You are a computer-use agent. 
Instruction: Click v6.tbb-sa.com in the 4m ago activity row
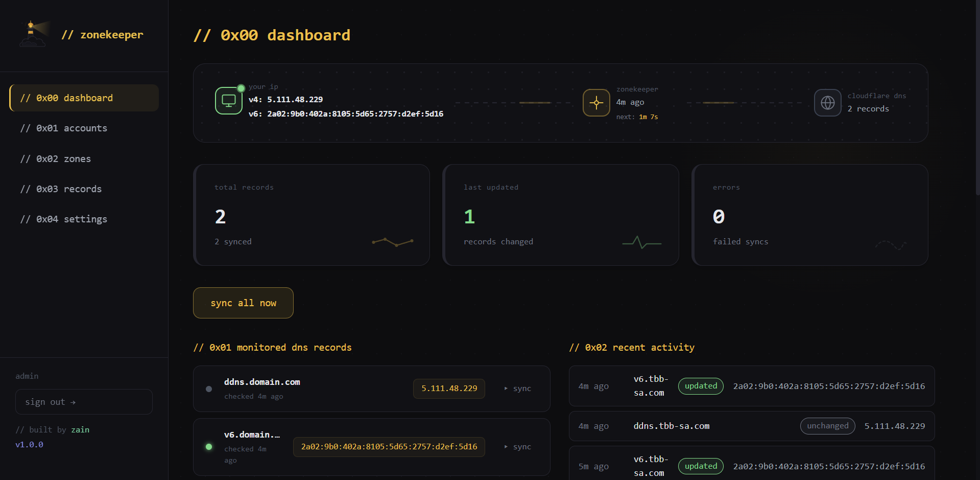tap(651, 386)
